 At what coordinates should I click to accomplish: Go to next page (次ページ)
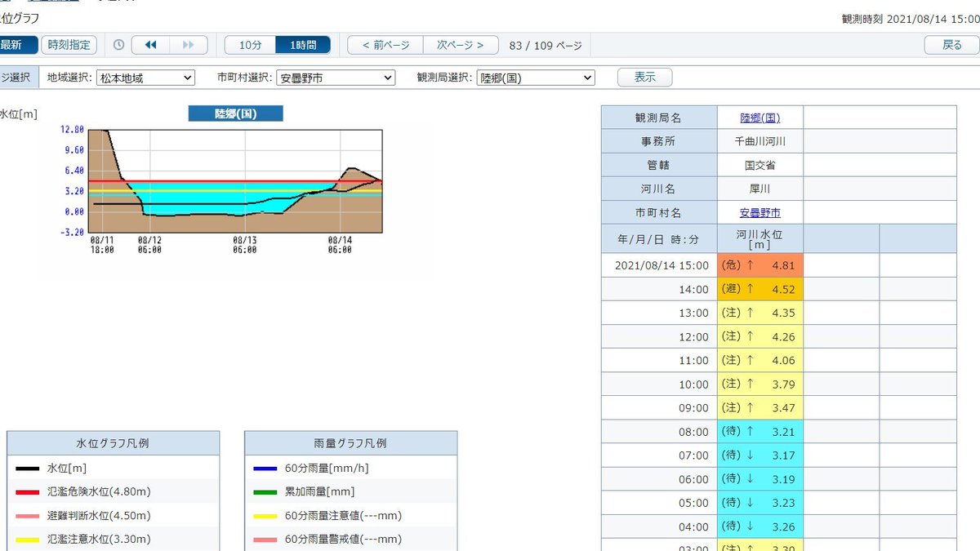461,45
